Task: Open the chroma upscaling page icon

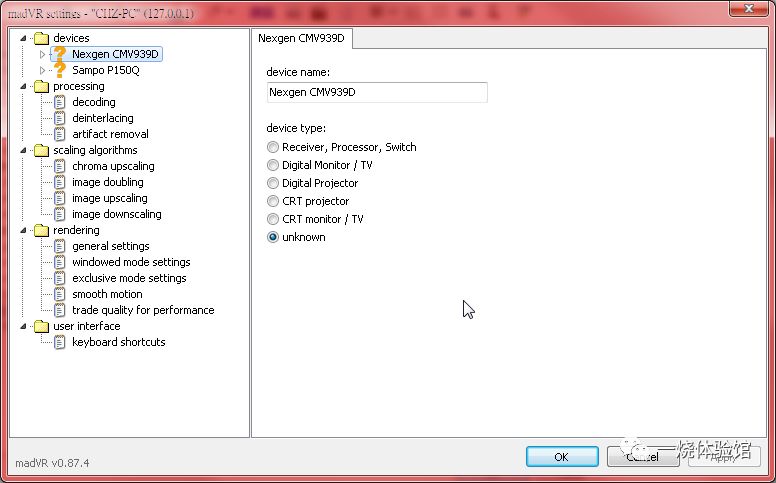Action: (59, 166)
